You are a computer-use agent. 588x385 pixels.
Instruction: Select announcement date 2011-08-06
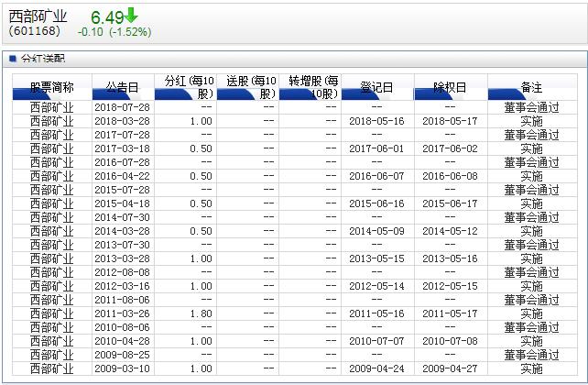122,300
